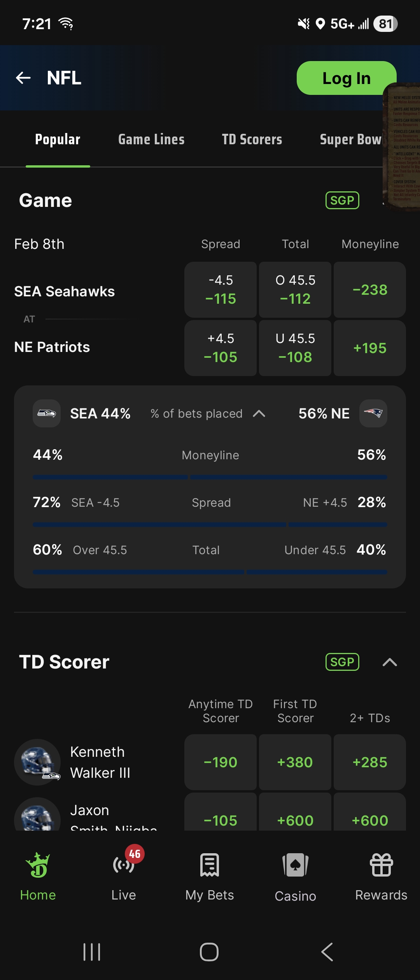Switch to the TD Scorers tab

click(x=252, y=139)
